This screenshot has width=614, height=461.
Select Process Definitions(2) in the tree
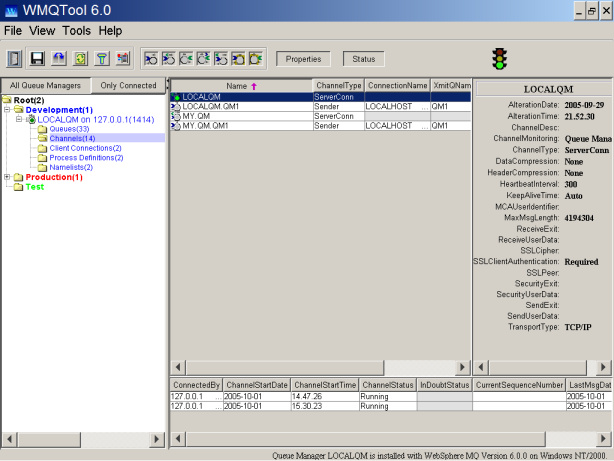tap(86, 158)
